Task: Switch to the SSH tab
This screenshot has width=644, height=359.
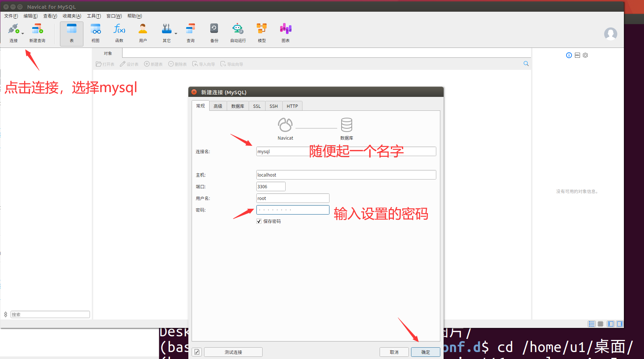Action: 274,106
